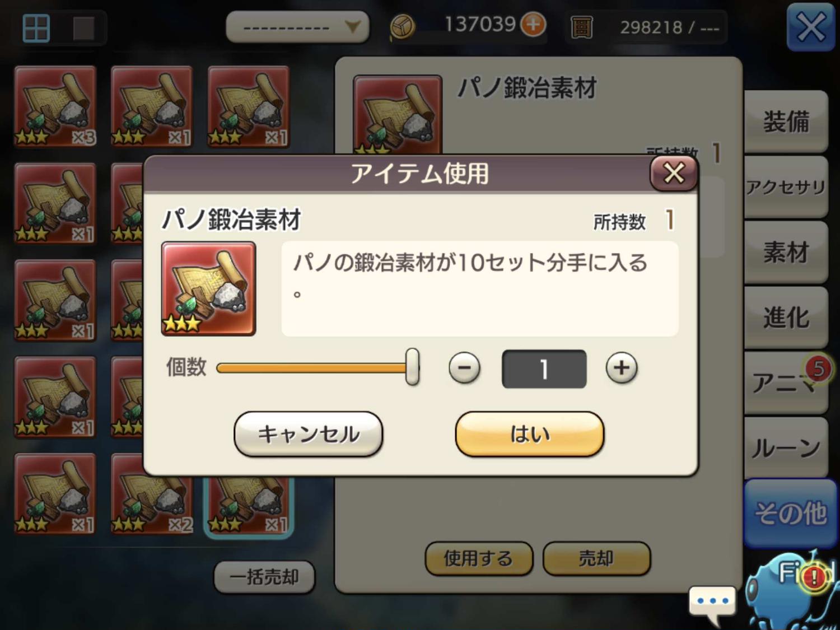Viewport: 840px width, 630px height.
Task: Switch to grid view icon
Action: point(36,28)
